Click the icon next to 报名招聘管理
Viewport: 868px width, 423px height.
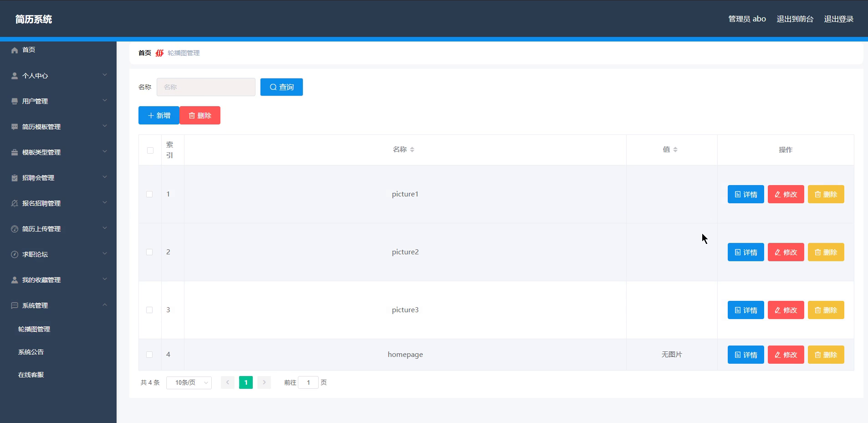click(15, 203)
